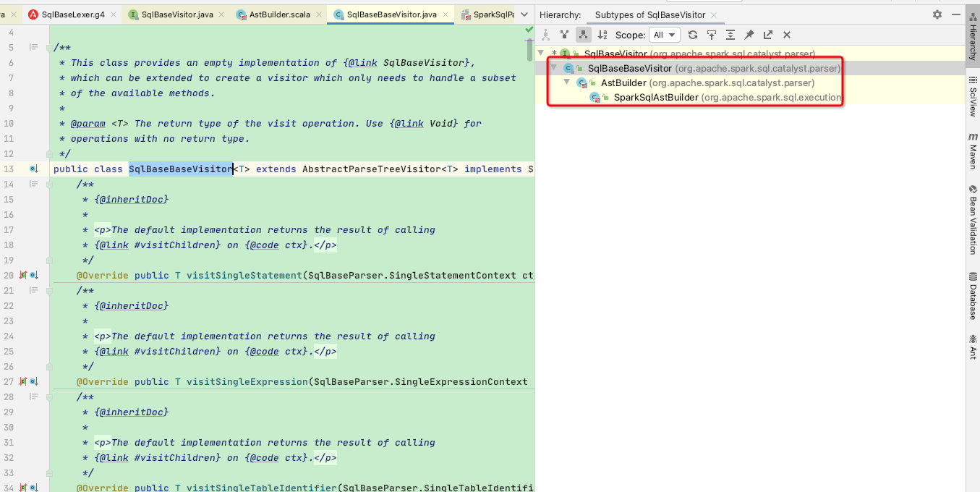Click the implements gutter icon on line 27
The image size is (980, 492).
(24, 381)
